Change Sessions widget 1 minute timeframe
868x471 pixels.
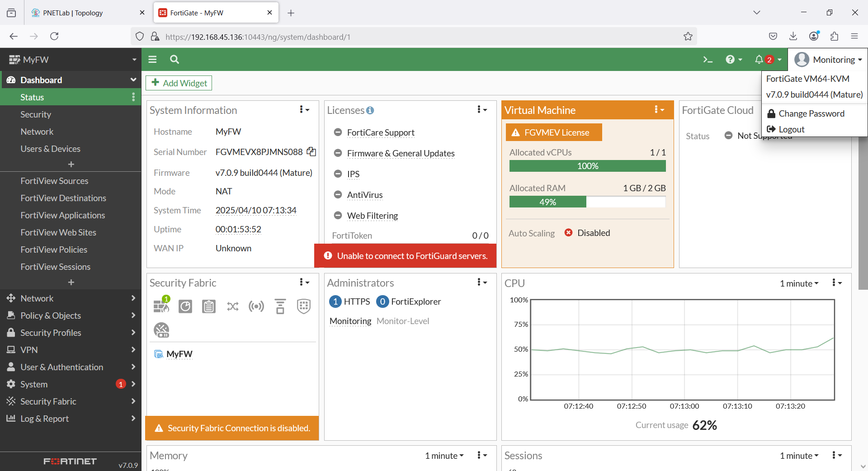[799, 456]
